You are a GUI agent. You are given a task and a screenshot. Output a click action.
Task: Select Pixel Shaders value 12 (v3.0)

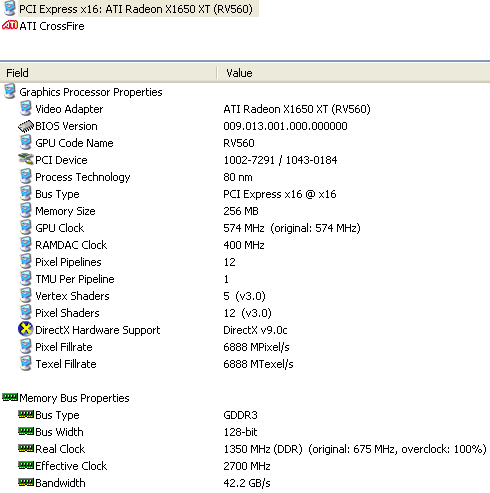(247, 313)
